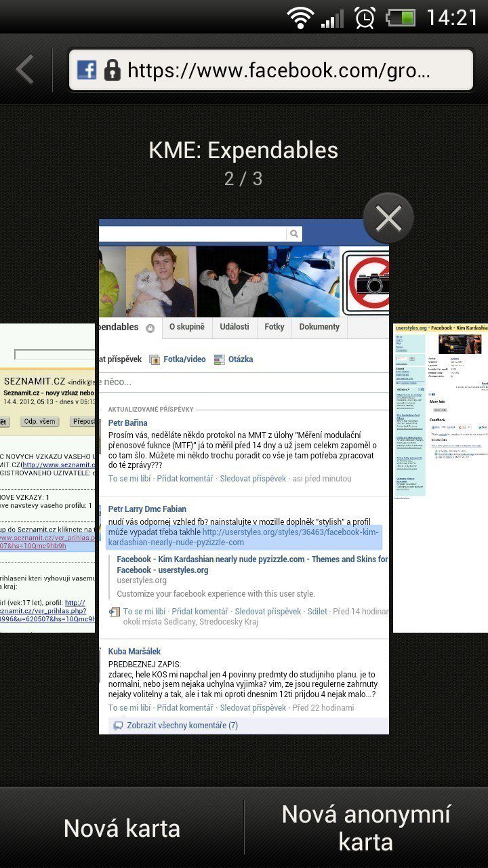Open the O skupině tab
Viewport: 488px width, 868px height.
[186, 327]
